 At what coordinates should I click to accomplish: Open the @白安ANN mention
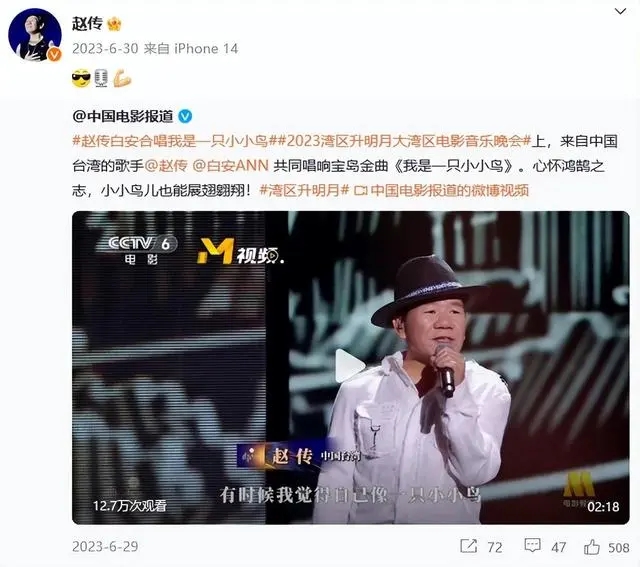pos(230,166)
